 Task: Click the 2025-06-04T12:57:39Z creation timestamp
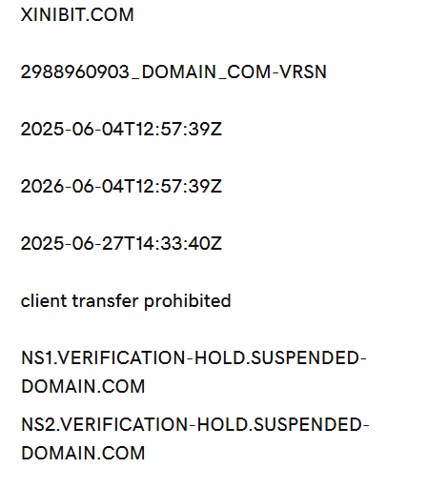pyautogui.click(x=121, y=130)
